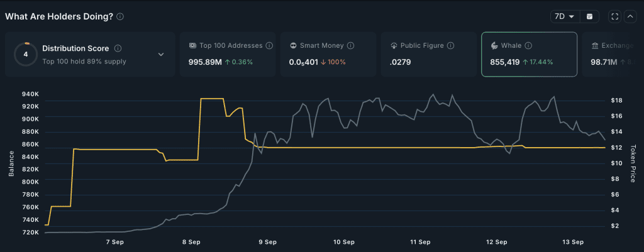This screenshot has width=644, height=252.
Task: Select the Top 100 Addresses card
Action: click(228, 54)
